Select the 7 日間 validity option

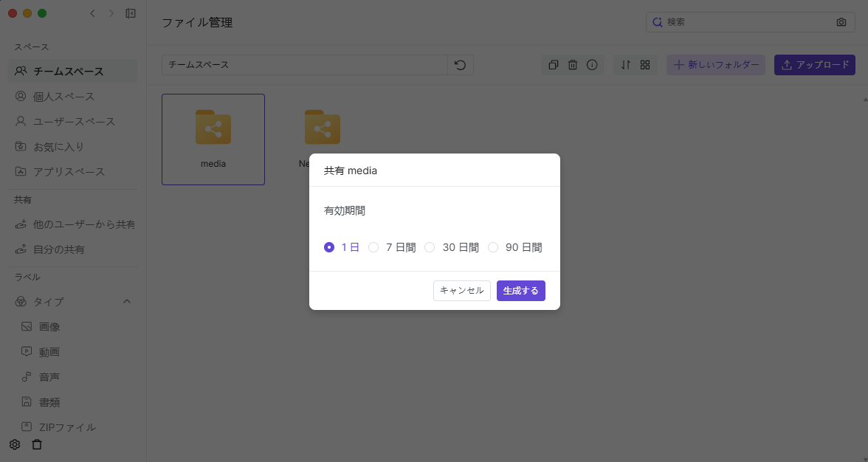point(373,248)
